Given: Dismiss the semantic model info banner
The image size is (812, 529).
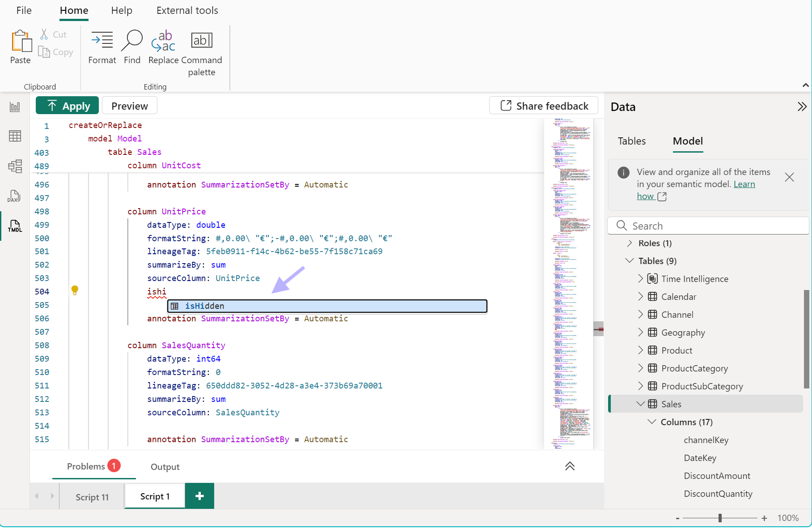Looking at the screenshot, I should (789, 177).
